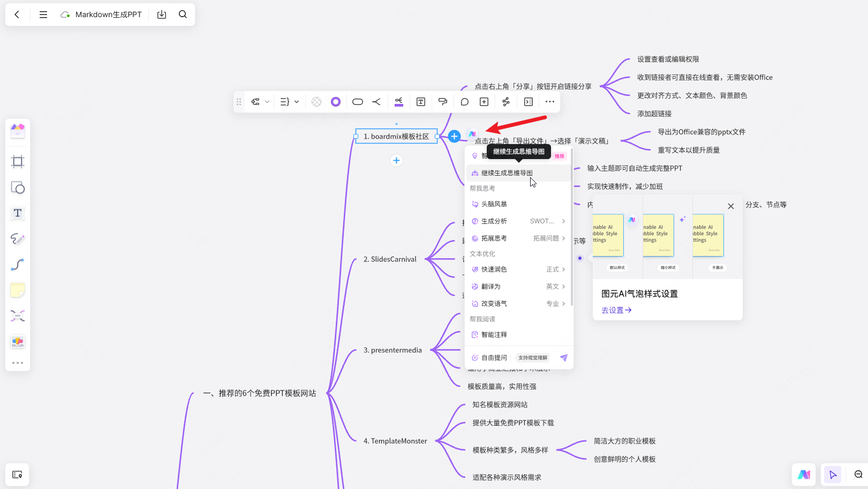
Task: Select the 缩小样式 bubble style option
Action: (x=667, y=268)
